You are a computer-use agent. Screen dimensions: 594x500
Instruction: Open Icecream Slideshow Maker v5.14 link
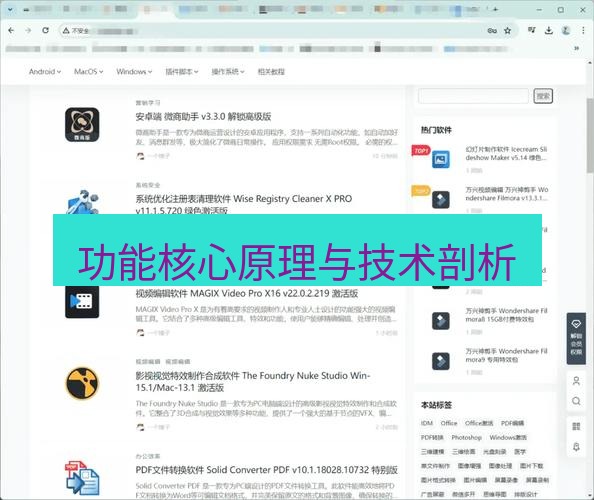(x=506, y=153)
